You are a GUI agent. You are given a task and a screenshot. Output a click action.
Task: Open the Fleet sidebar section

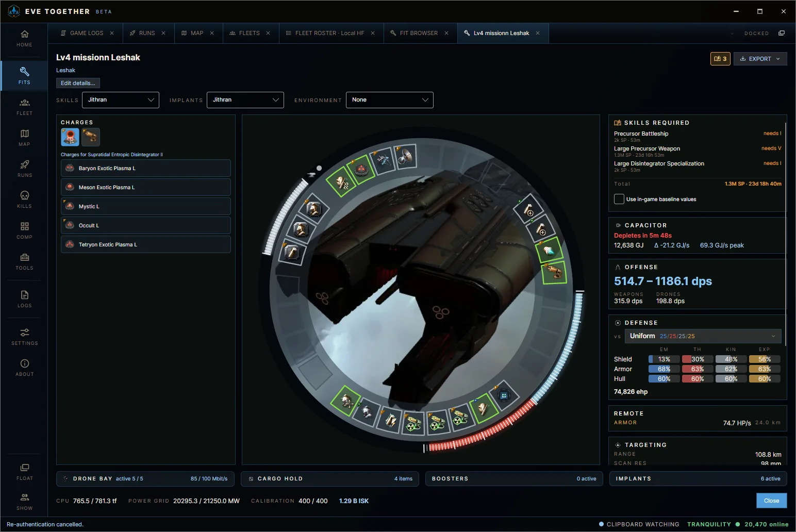tap(24, 107)
